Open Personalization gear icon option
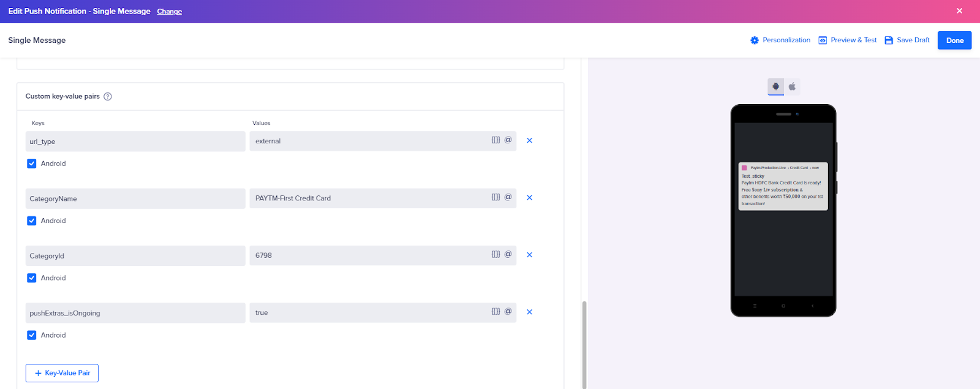This screenshot has height=389, width=980. tap(755, 40)
